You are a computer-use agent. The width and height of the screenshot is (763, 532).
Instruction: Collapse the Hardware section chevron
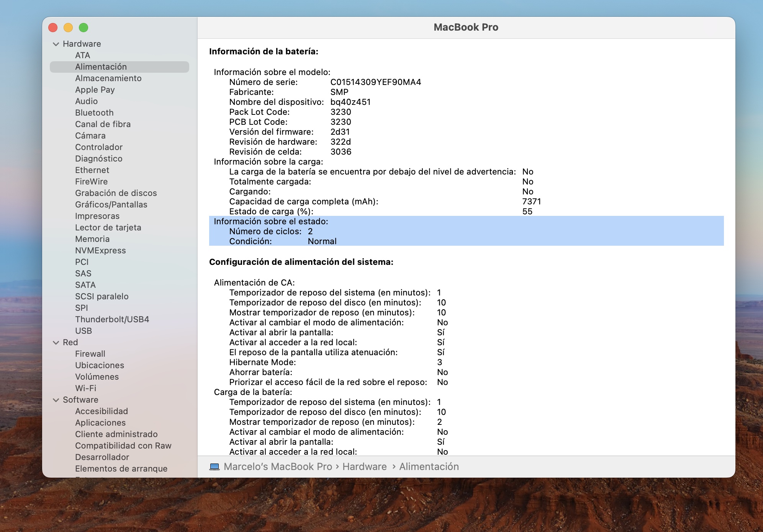pos(56,44)
